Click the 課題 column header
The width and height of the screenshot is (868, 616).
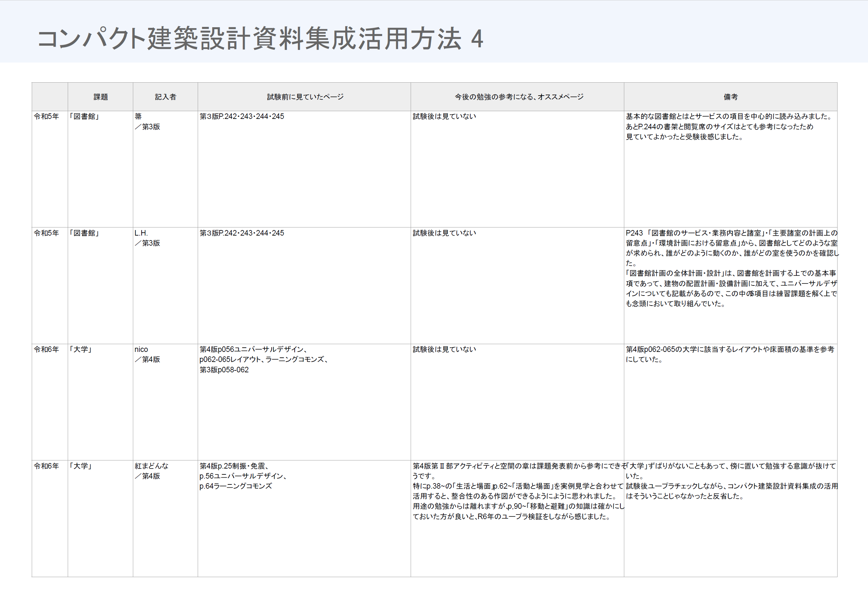click(x=100, y=97)
